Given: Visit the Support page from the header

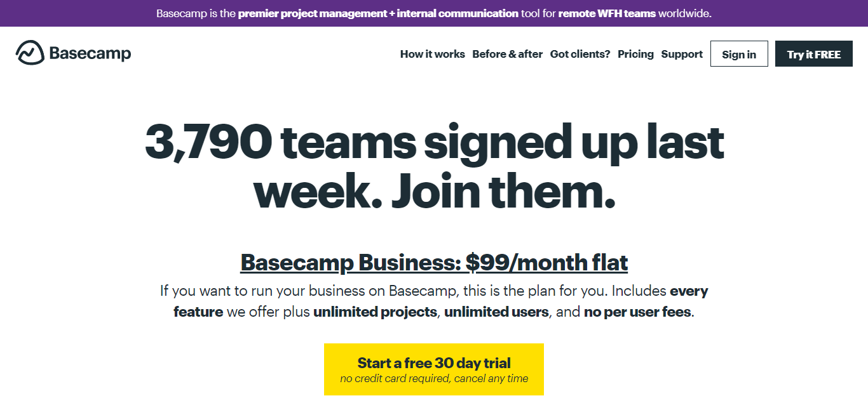Looking at the screenshot, I should [x=682, y=55].
